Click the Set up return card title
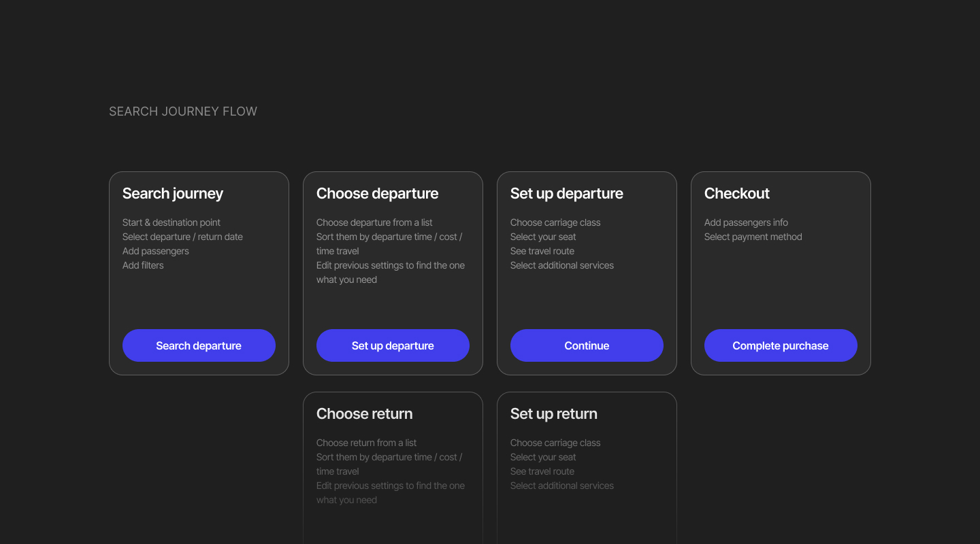 pos(553,414)
